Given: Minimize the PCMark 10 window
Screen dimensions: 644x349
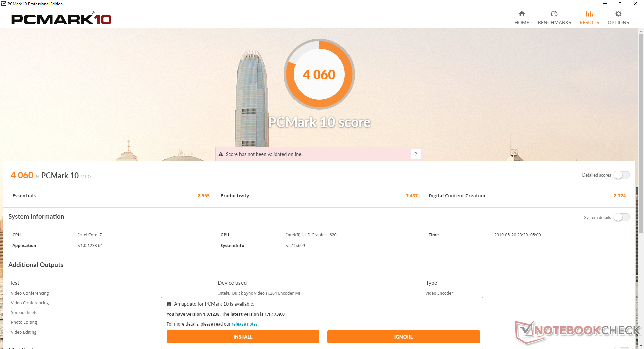Looking at the screenshot, I should point(605,4).
